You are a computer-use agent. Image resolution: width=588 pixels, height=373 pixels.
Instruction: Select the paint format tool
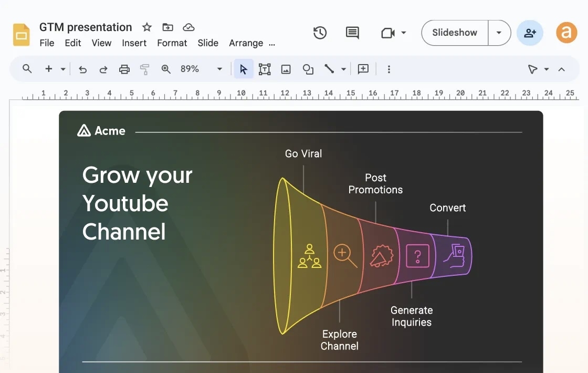[x=145, y=69]
